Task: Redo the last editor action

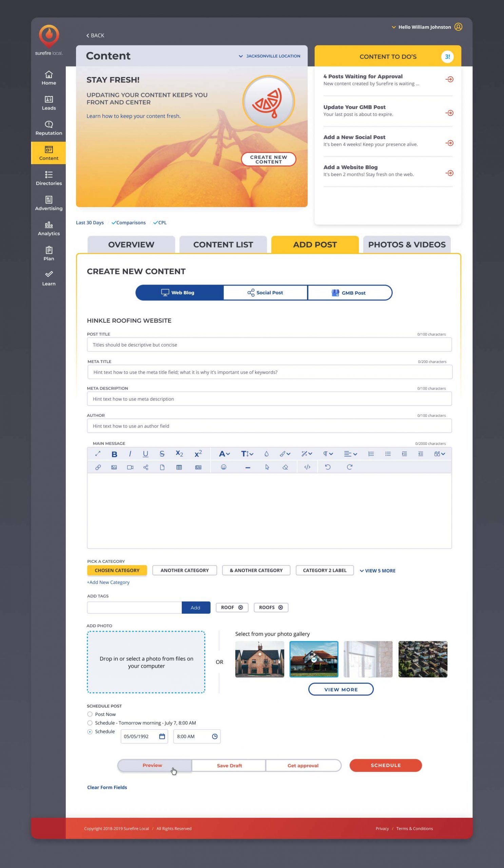Action: pos(350,467)
